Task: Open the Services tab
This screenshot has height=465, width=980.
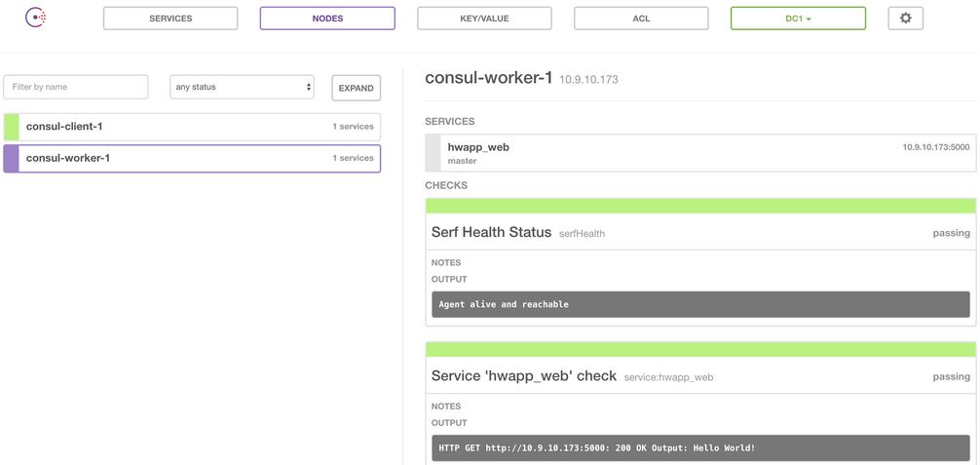Action: [170, 19]
